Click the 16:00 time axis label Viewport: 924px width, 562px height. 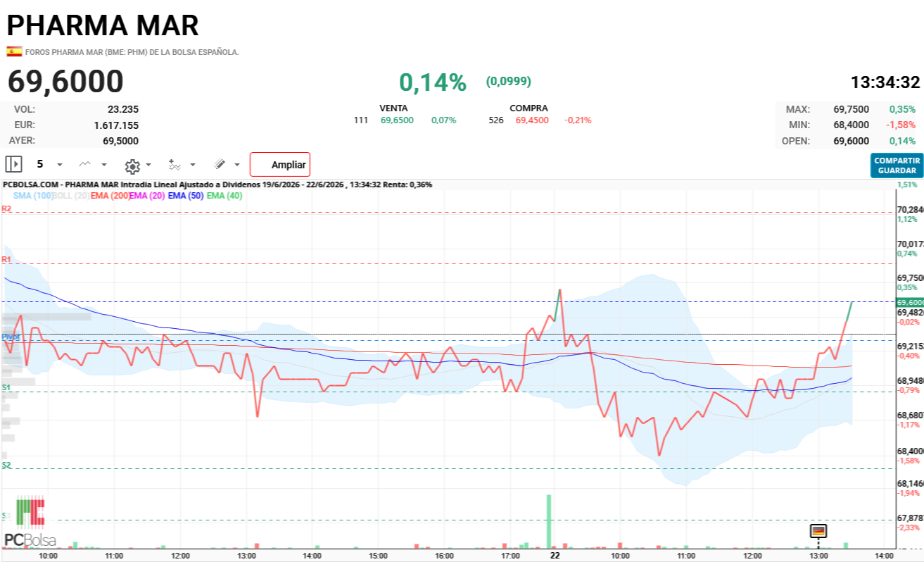(444, 556)
